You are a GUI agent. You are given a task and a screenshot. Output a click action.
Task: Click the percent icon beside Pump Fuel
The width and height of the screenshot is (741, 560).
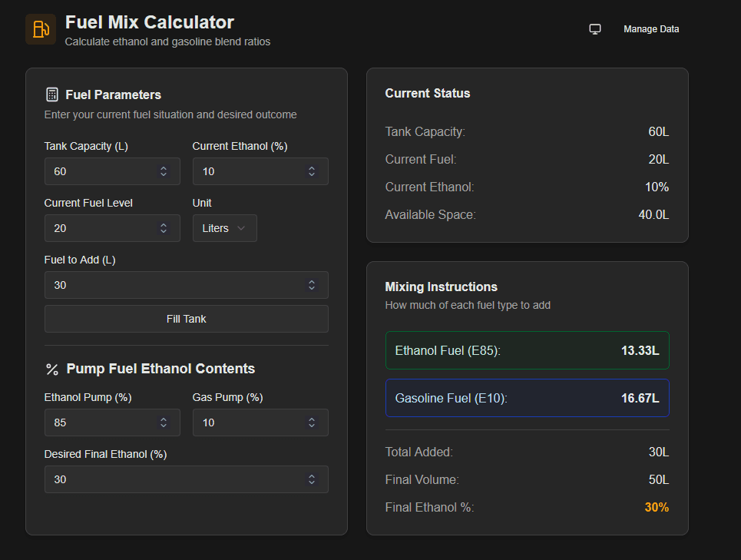coord(52,369)
